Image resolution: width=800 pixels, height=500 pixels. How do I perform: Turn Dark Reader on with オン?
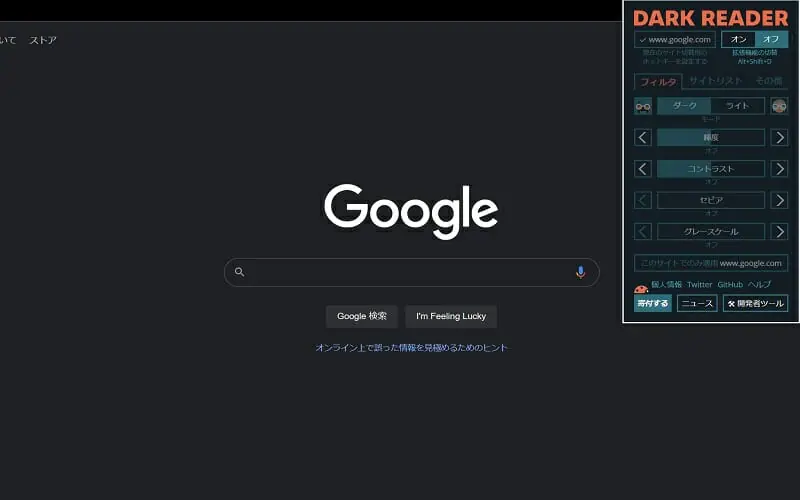point(738,40)
